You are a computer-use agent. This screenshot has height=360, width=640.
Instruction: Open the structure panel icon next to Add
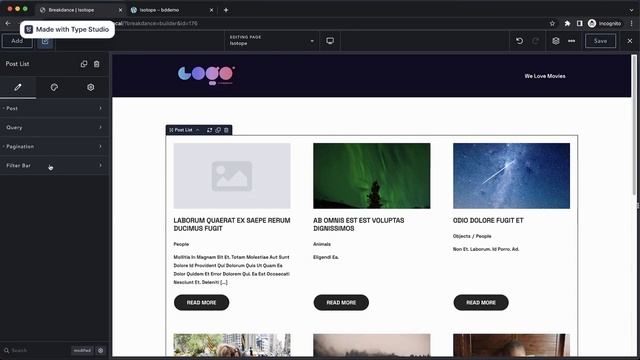[45, 41]
